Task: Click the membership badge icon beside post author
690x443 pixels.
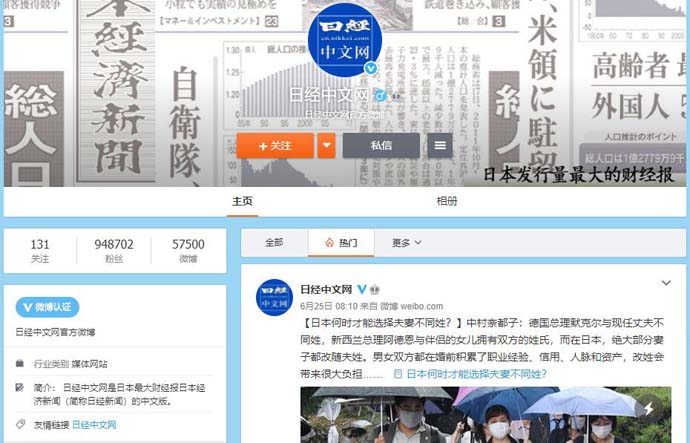Action: tap(374, 289)
